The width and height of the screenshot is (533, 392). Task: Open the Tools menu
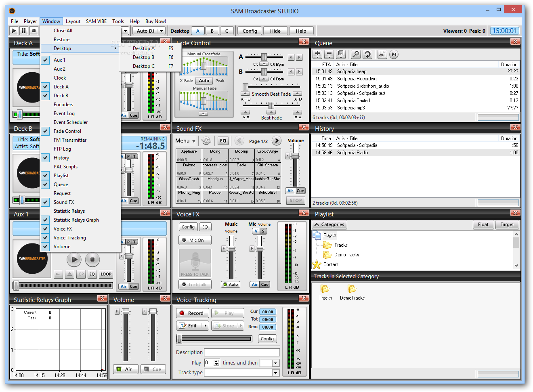tap(118, 21)
